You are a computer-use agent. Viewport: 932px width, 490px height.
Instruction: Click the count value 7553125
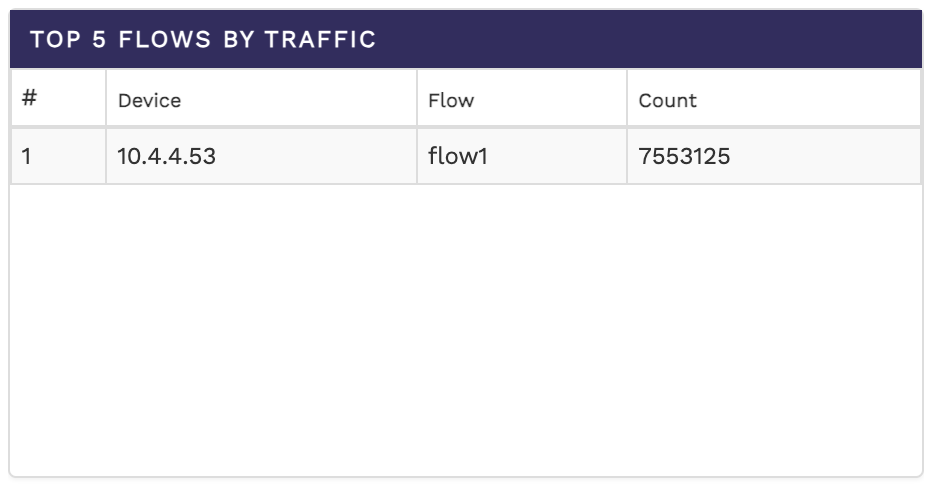coord(684,156)
